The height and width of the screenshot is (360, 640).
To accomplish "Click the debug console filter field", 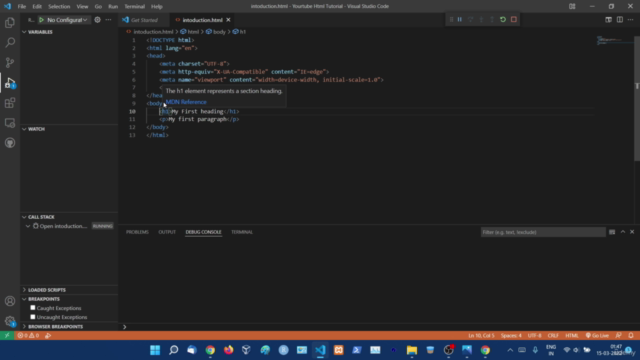I will pyautogui.click(x=542, y=232).
